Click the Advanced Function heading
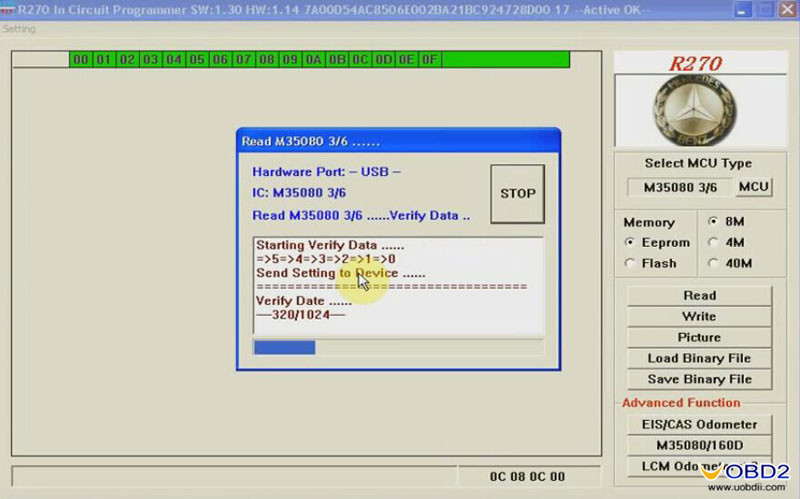Image resolution: width=800 pixels, height=499 pixels. coord(681,403)
